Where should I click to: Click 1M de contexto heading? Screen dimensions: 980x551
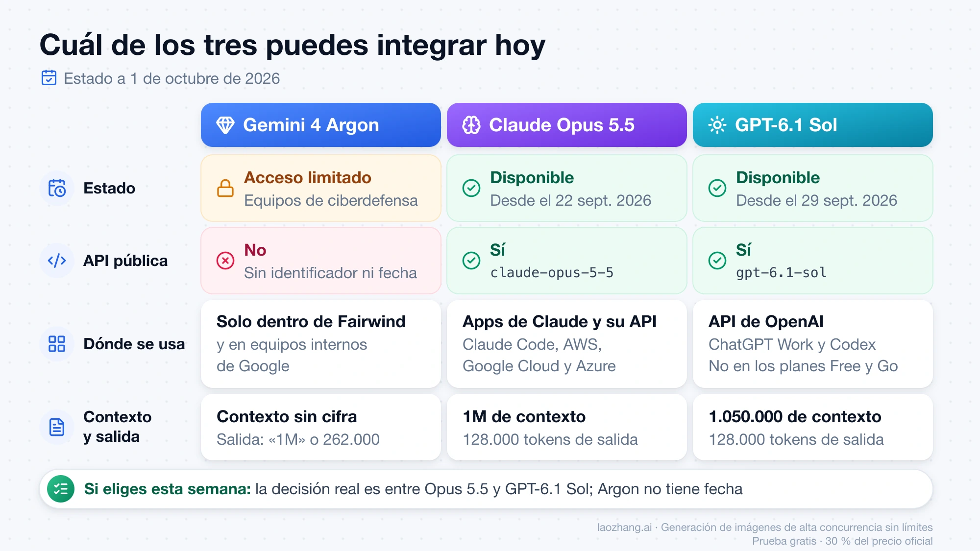[x=524, y=416]
